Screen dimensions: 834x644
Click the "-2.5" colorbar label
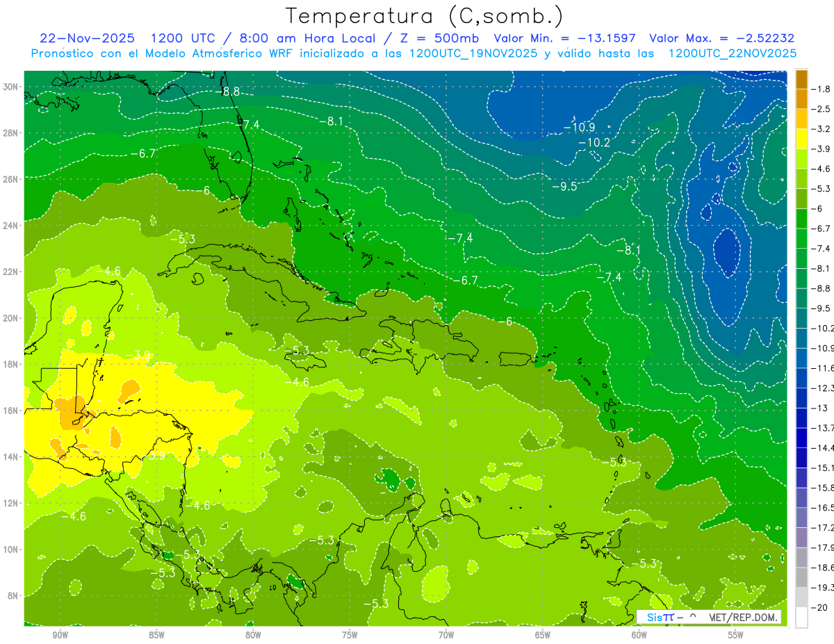pyautogui.click(x=820, y=109)
